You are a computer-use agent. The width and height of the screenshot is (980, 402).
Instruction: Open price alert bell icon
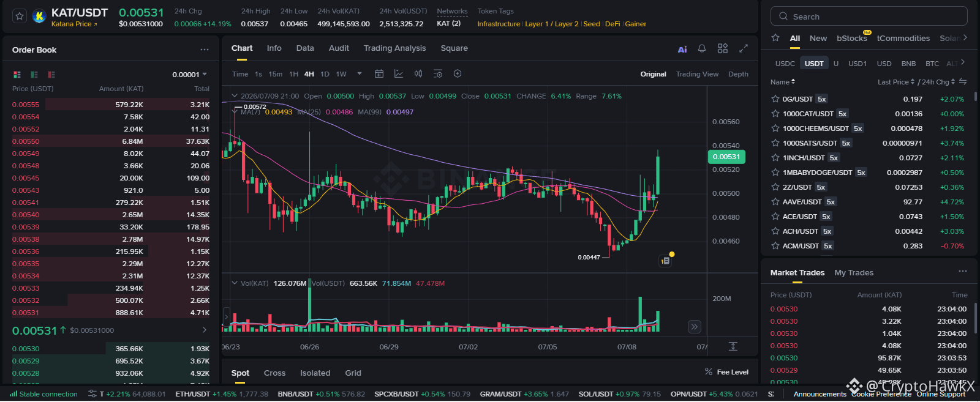[702, 48]
